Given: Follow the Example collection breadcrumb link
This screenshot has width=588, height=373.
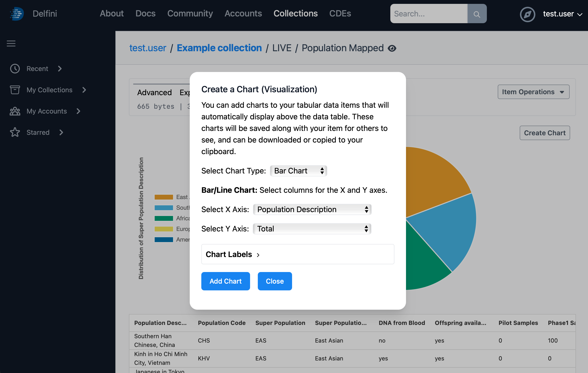Looking at the screenshot, I should (219, 48).
